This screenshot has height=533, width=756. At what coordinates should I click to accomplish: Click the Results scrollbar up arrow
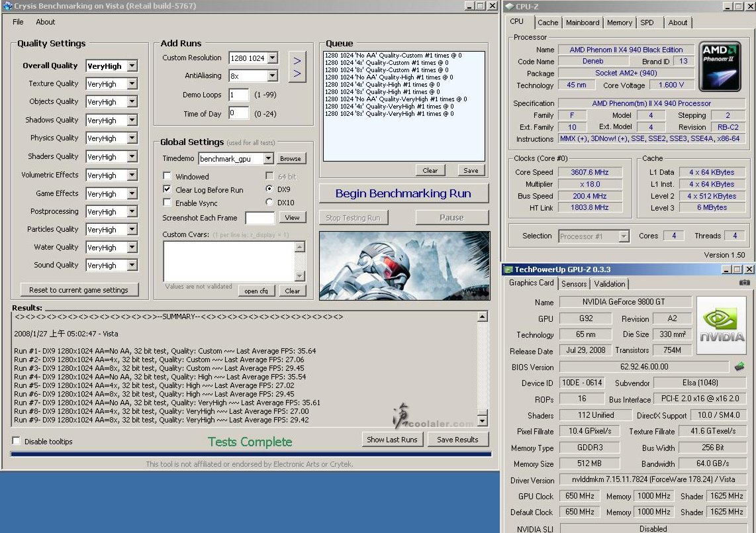click(x=482, y=316)
